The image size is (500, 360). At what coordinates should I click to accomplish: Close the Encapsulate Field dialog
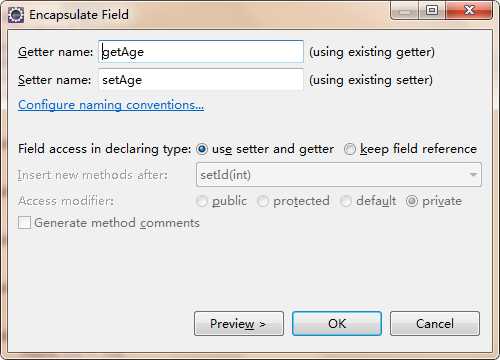[469, 11]
